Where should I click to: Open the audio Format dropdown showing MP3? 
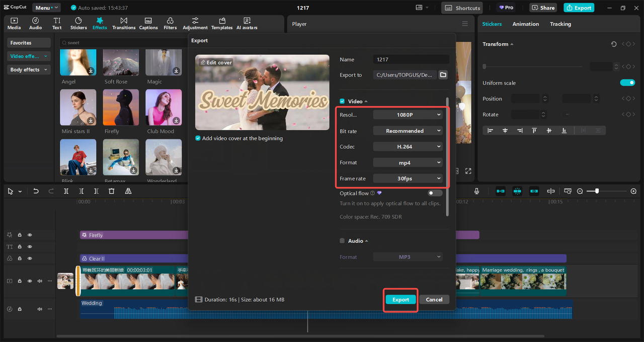point(408,257)
